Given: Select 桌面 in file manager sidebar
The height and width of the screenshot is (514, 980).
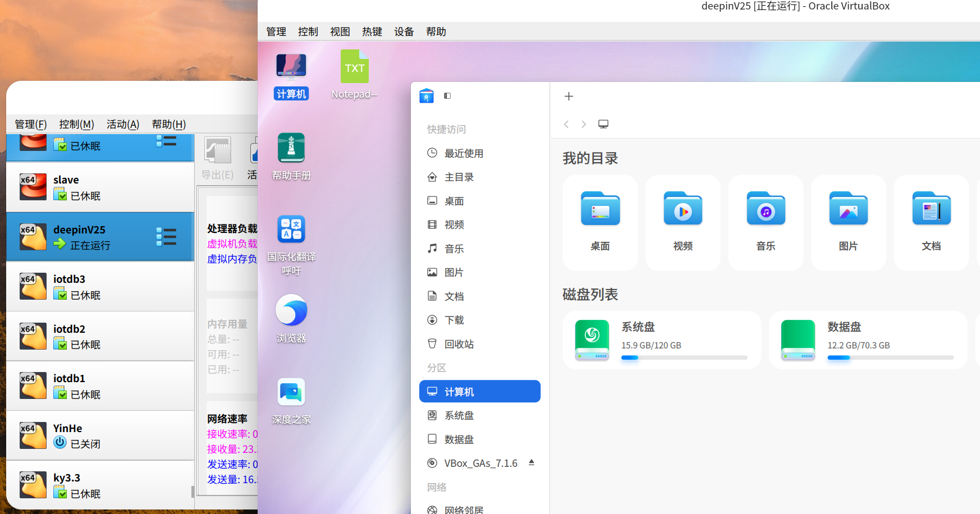Looking at the screenshot, I should [480, 201].
